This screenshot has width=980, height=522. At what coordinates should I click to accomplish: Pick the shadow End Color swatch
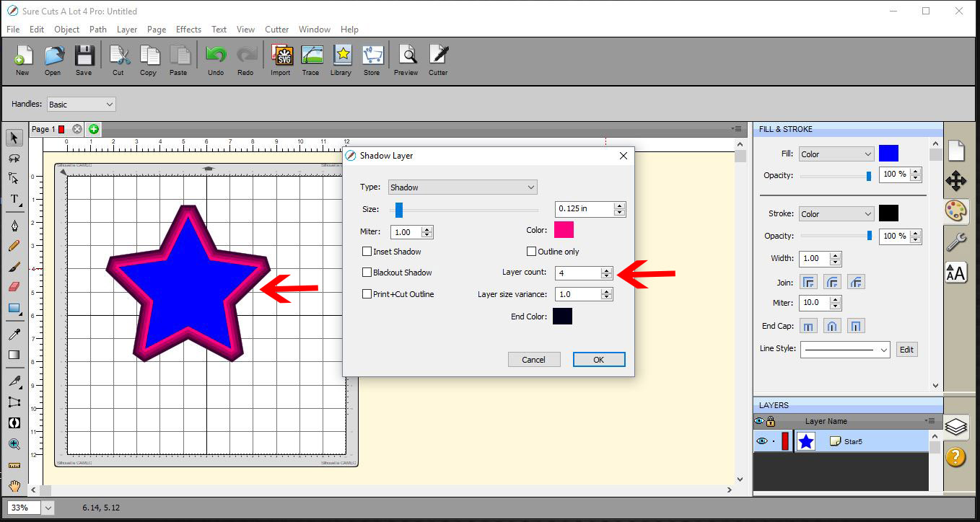click(562, 316)
